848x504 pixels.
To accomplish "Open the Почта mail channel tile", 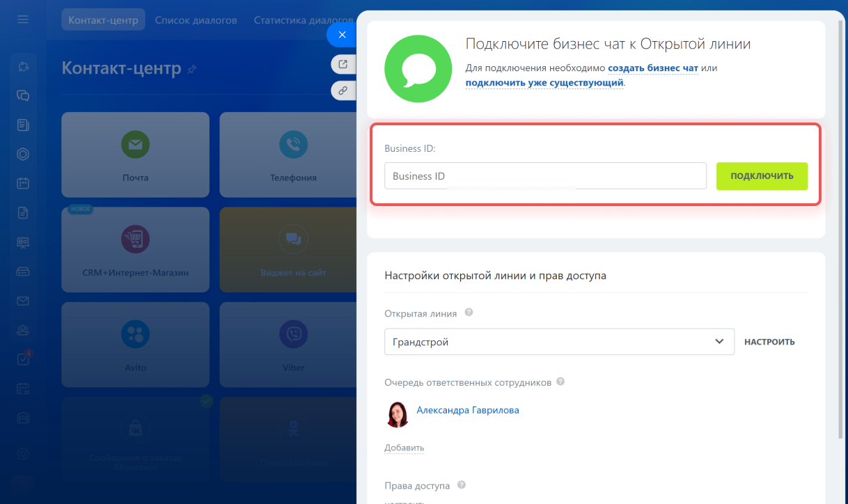I will tap(135, 155).
